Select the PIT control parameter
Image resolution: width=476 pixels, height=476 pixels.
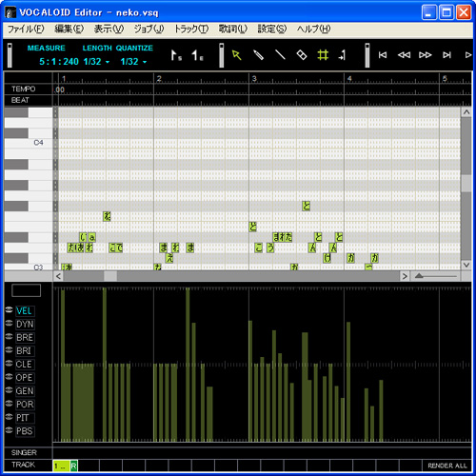(x=25, y=418)
